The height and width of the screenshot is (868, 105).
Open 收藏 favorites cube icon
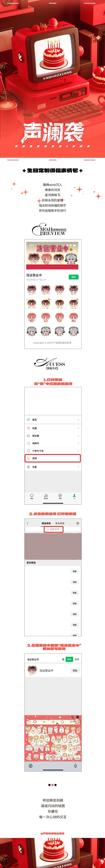[x=29, y=428]
